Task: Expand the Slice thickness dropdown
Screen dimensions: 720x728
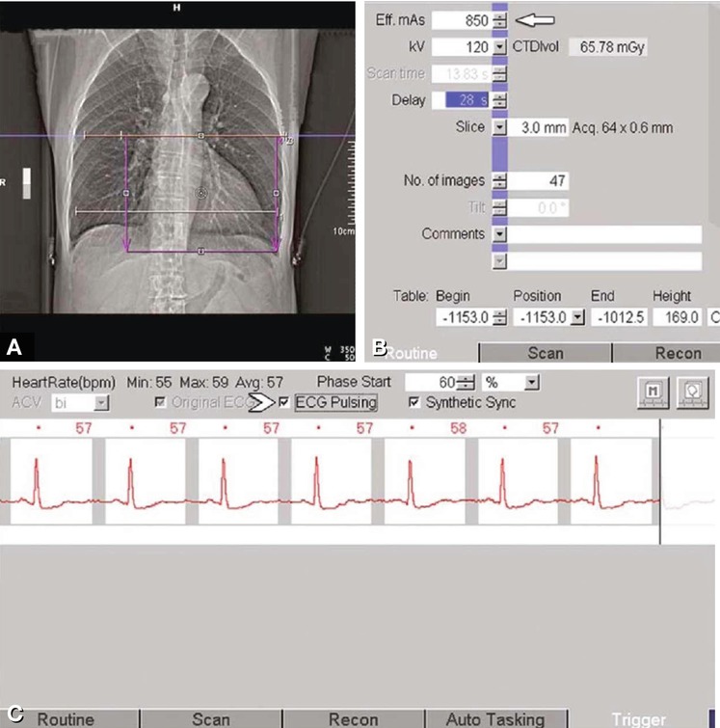Action: click(x=499, y=127)
